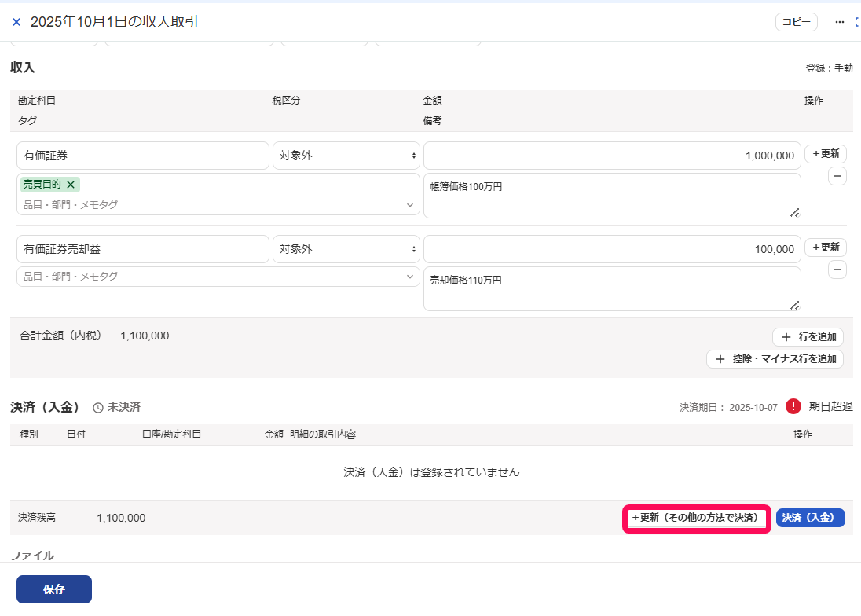Remove the 有価証券 row with the minus icon
This screenshot has width=861, height=616.
[x=837, y=176]
